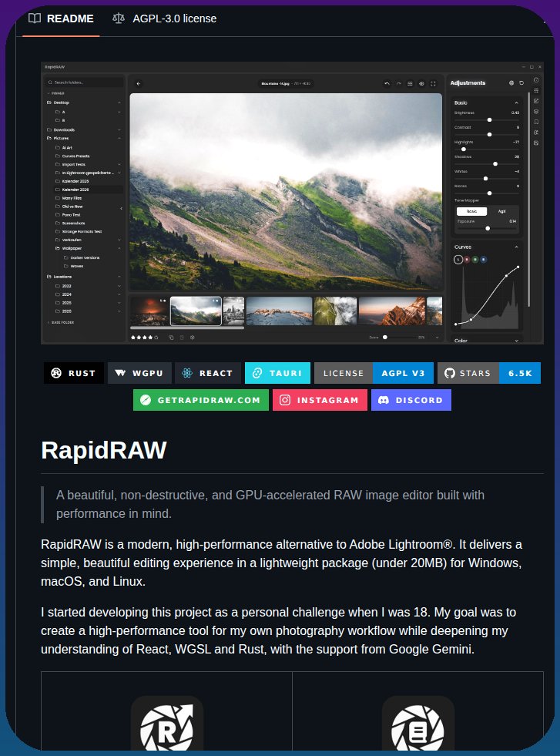
Task: Select the export/save icon in right sidebar
Action: point(536,143)
